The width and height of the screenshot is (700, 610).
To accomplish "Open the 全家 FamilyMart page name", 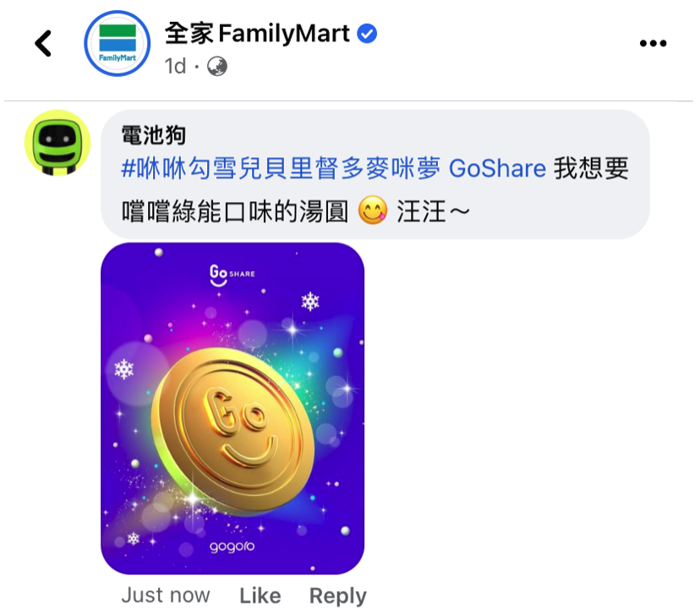I will pyautogui.click(x=257, y=34).
